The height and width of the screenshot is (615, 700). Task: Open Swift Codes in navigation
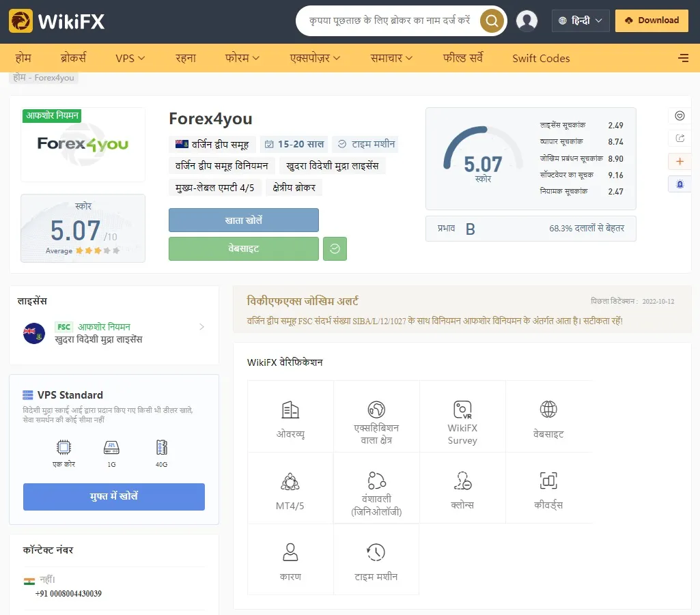click(541, 58)
